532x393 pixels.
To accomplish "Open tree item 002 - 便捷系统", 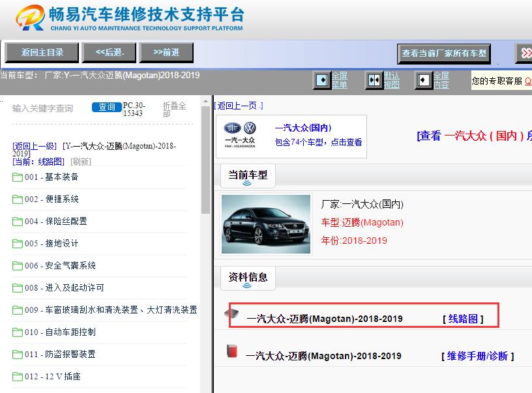I will point(52,199).
